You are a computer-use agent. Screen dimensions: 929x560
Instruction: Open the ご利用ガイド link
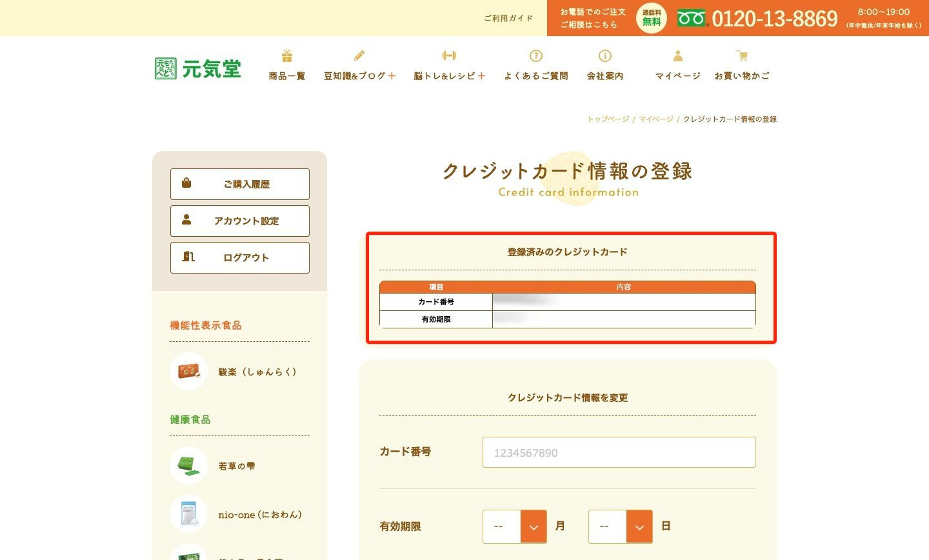pyautogui.click(x=508, y=18)
